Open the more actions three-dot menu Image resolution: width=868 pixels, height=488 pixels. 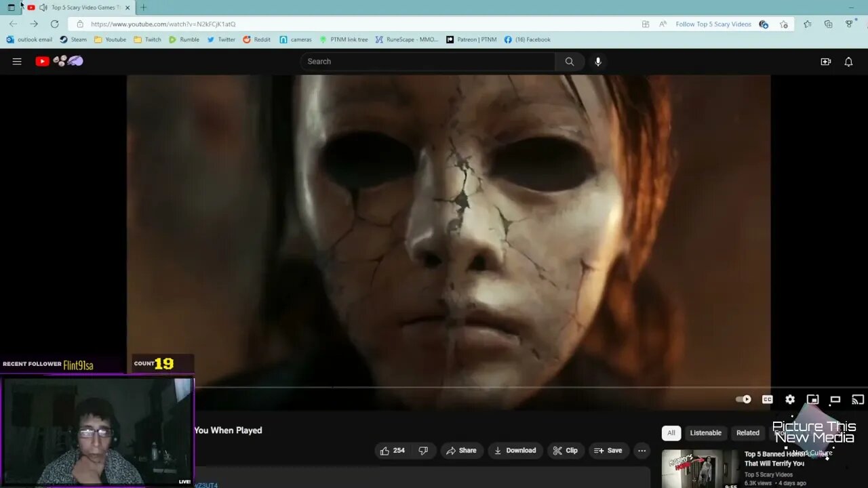coord(642,450)
